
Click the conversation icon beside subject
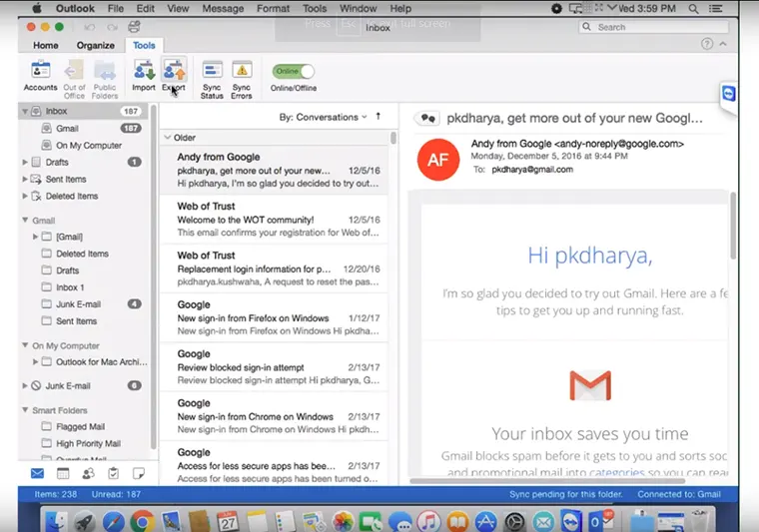427,118
